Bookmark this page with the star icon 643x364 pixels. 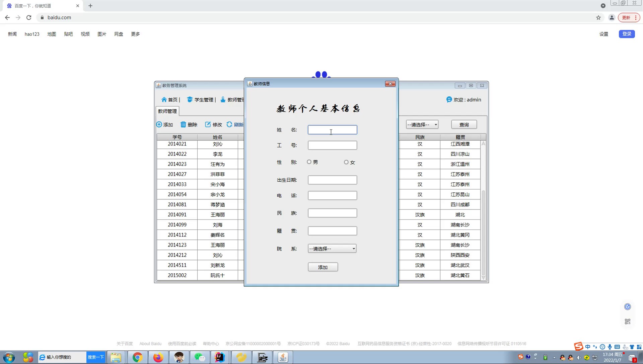pyautogui.click(x=598, y=18)
